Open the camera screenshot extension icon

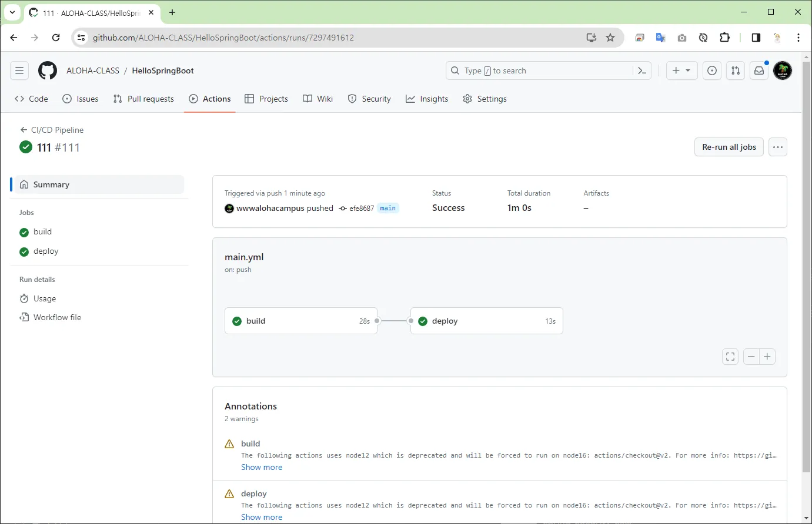(682, 38)
